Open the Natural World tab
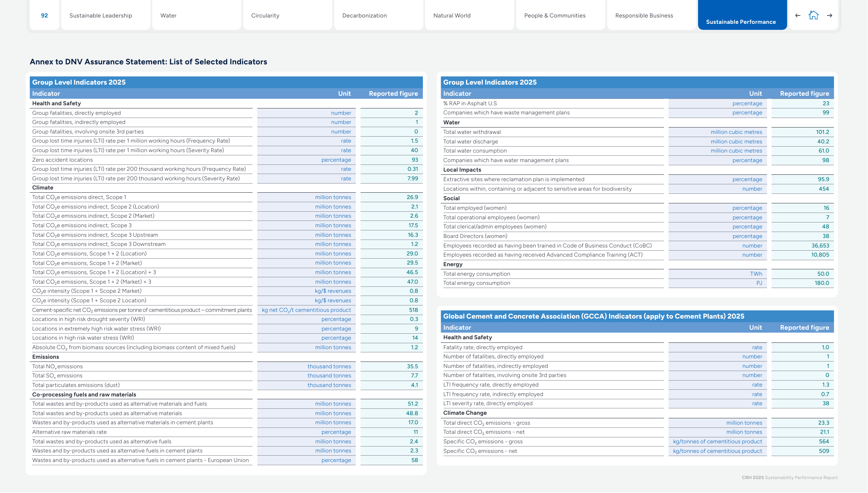This screenshot has width=868, height=493. (469, 15)
